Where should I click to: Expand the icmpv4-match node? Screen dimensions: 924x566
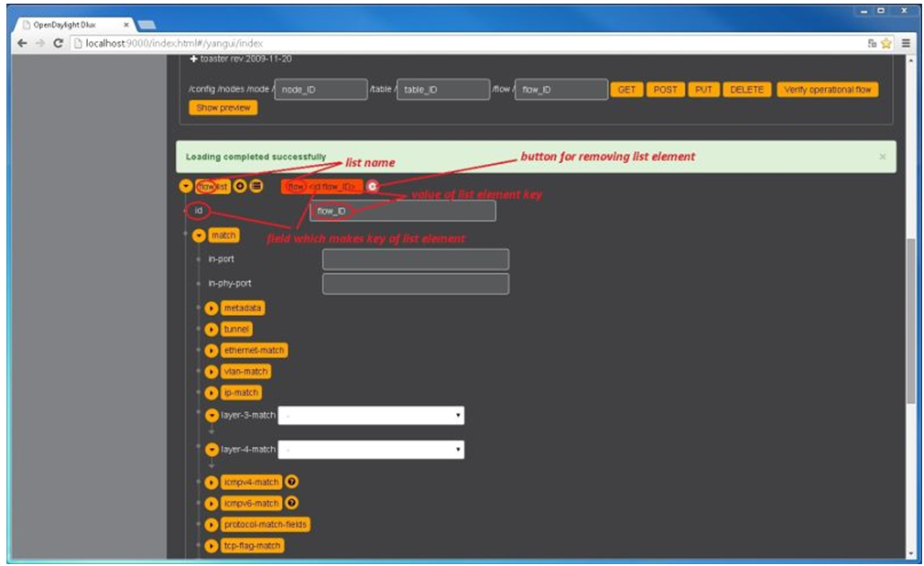click(x=212, y=483)
